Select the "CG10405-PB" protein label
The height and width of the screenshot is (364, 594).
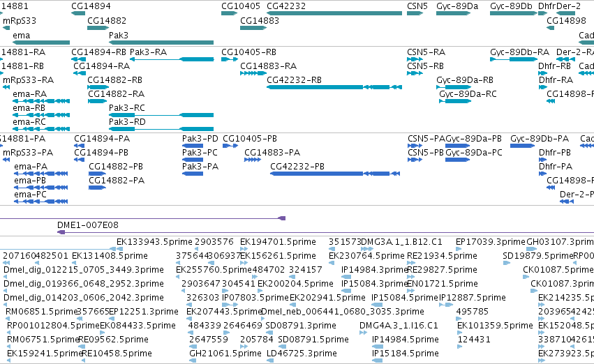click(250, 139)
